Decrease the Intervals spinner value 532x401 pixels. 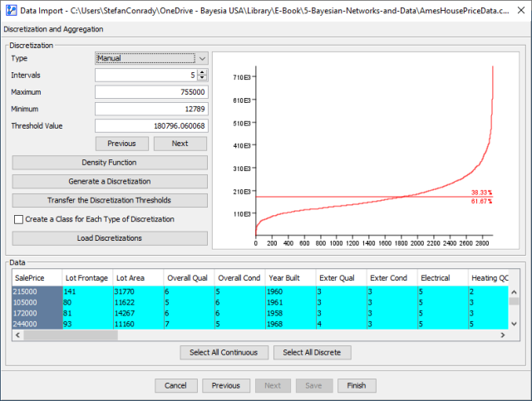(x=202, y=78)
